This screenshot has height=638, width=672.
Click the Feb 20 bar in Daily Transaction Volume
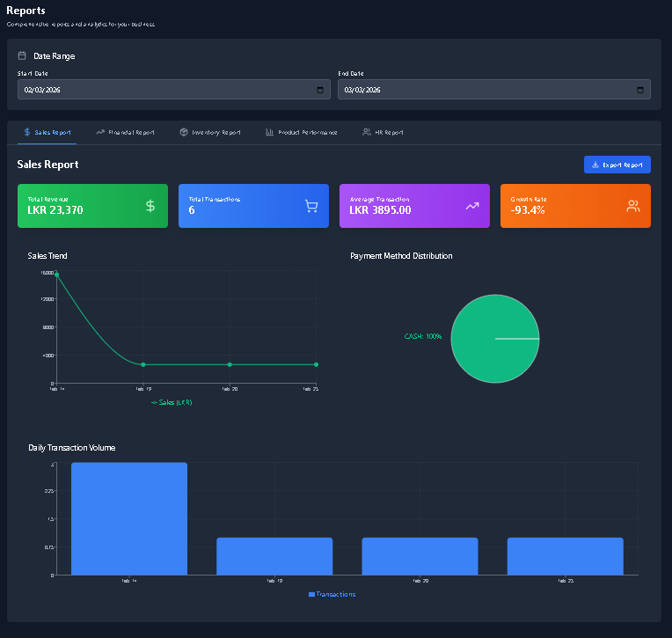click(420, 556)
